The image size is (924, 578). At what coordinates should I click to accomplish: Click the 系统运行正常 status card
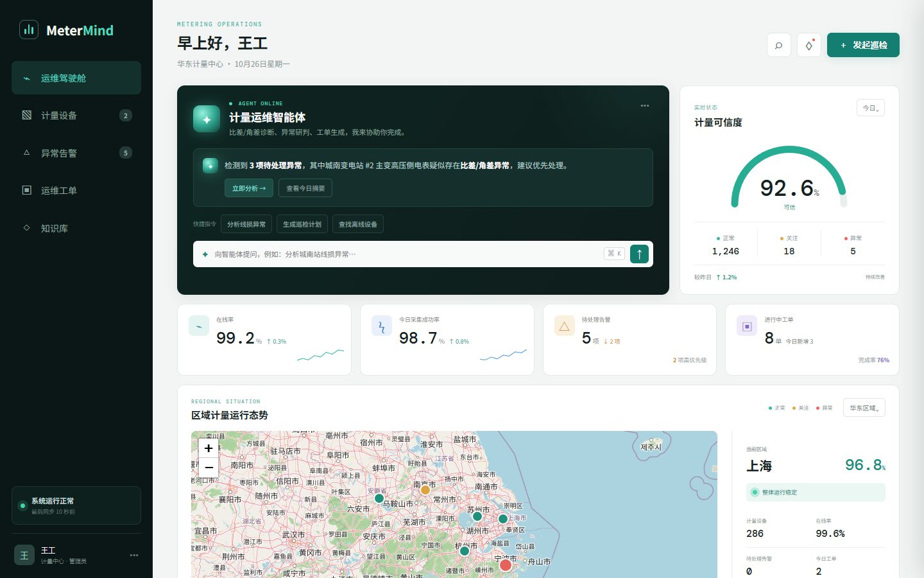tap(76, 505)
